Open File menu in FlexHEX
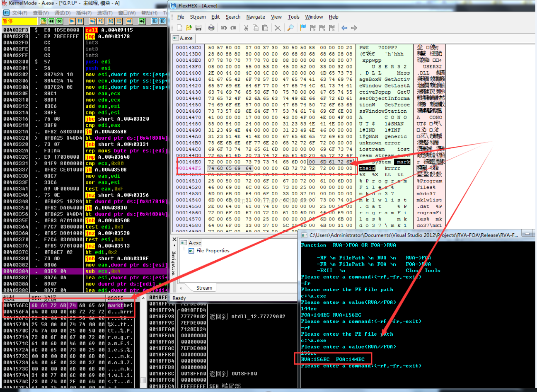Viewport: 537px width, 392px height. [x=181, y=17]
